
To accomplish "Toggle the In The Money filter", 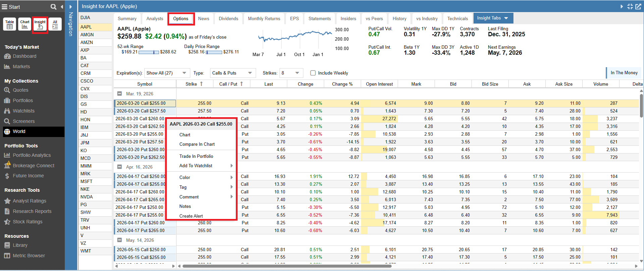I will click(x=624, y=73).
